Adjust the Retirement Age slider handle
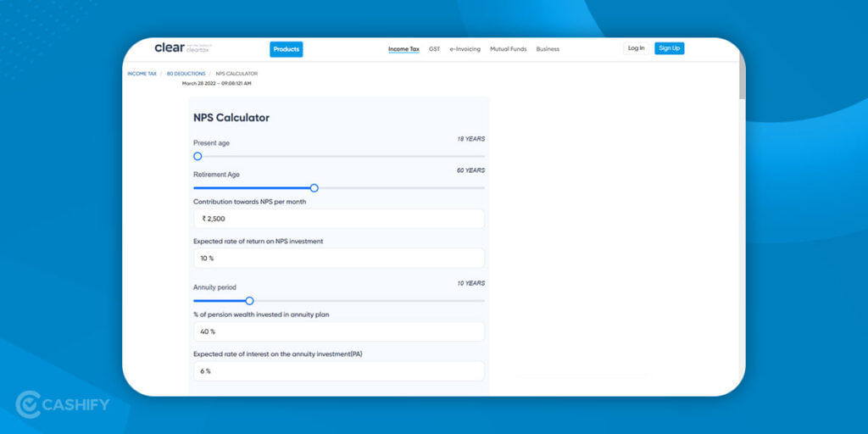 [x=314, y=188]
